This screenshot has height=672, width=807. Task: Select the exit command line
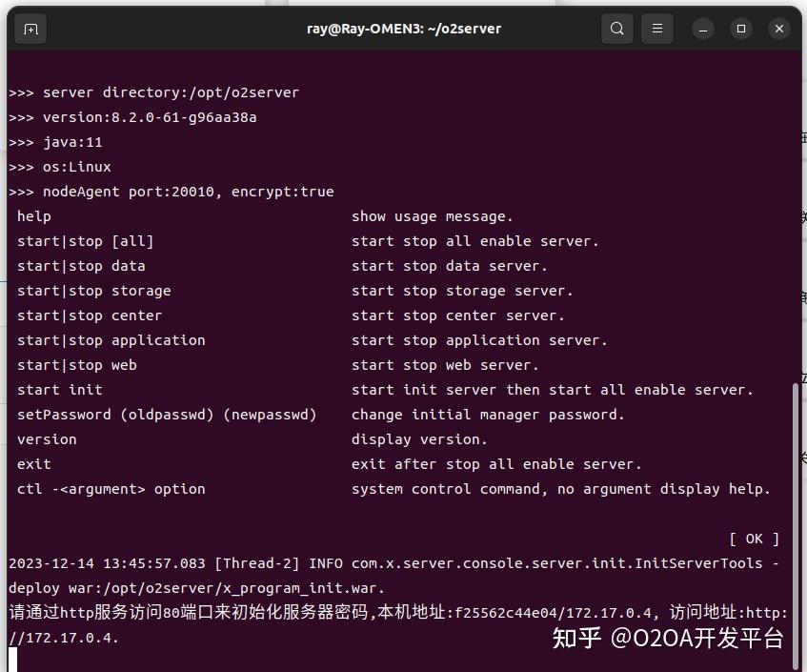(33, 463)
